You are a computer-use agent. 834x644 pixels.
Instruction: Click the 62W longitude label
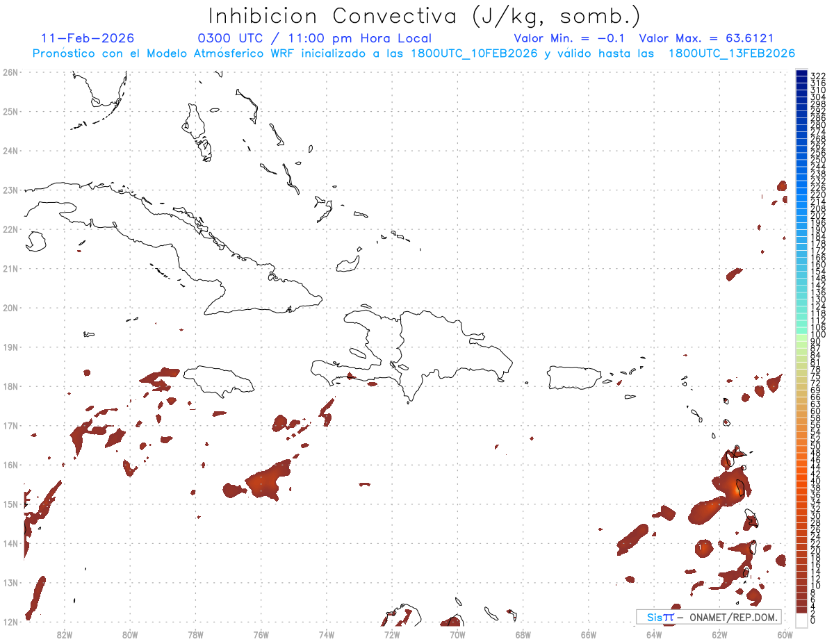point(719,634)
